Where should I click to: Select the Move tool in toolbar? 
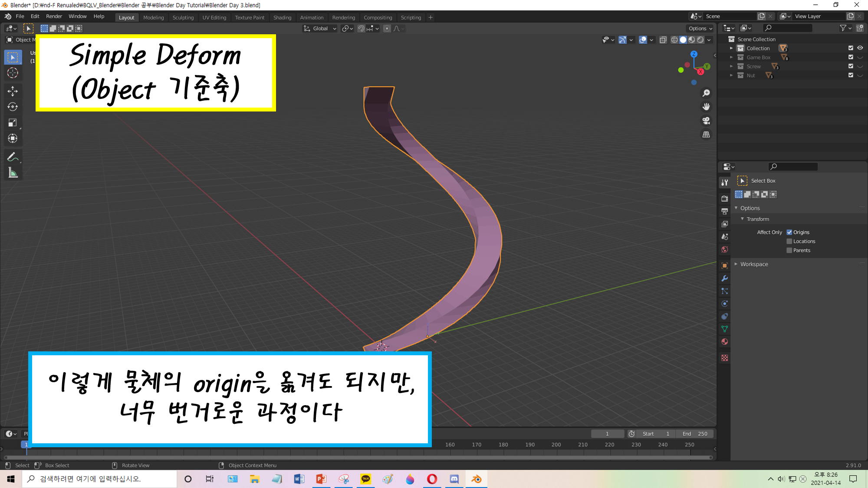pyautogui.click(x=13, y=91)
